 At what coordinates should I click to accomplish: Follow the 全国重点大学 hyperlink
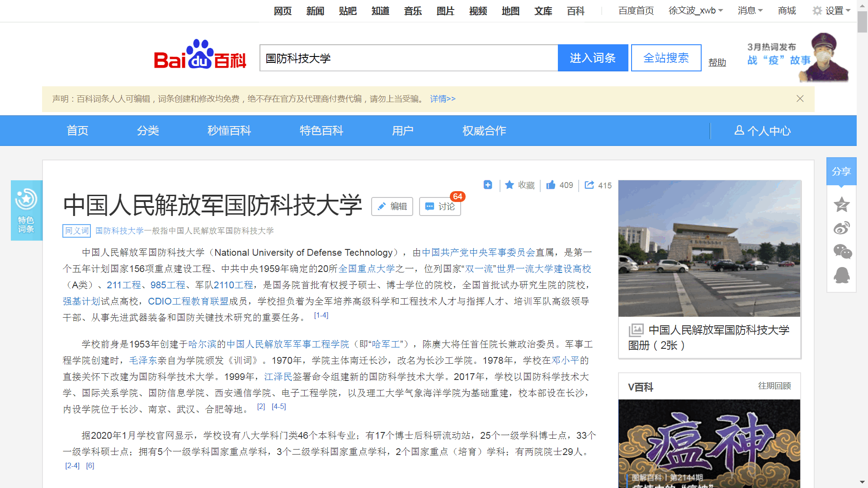point(366,269)
